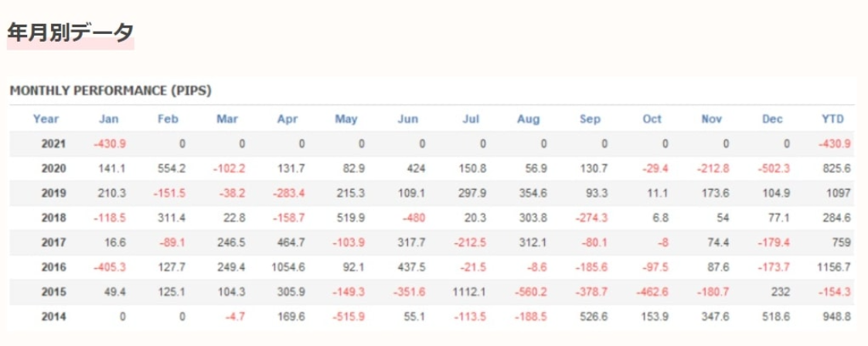Click the Dec column header
This screenshot has width=868, height=346.
[772, 119]
